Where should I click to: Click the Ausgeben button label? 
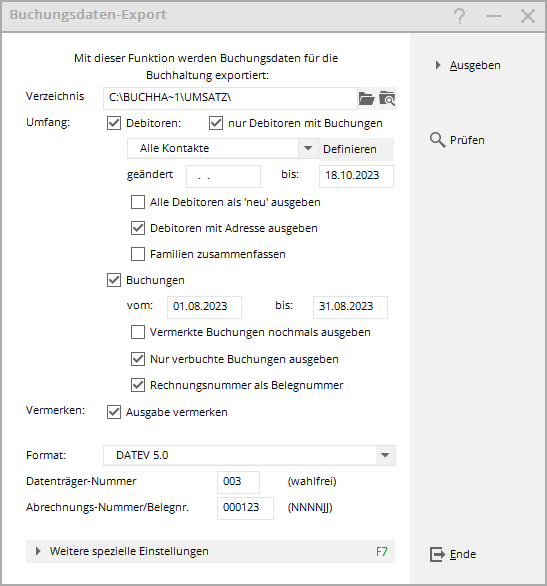475,65
